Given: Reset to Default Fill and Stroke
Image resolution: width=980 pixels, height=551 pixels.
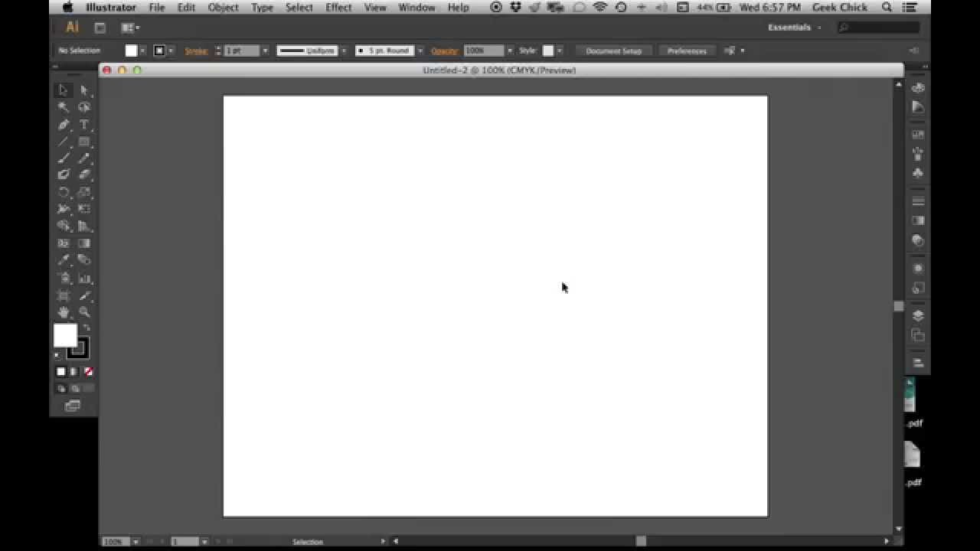Looking at the screenshot, I should (x=57, y=355).
